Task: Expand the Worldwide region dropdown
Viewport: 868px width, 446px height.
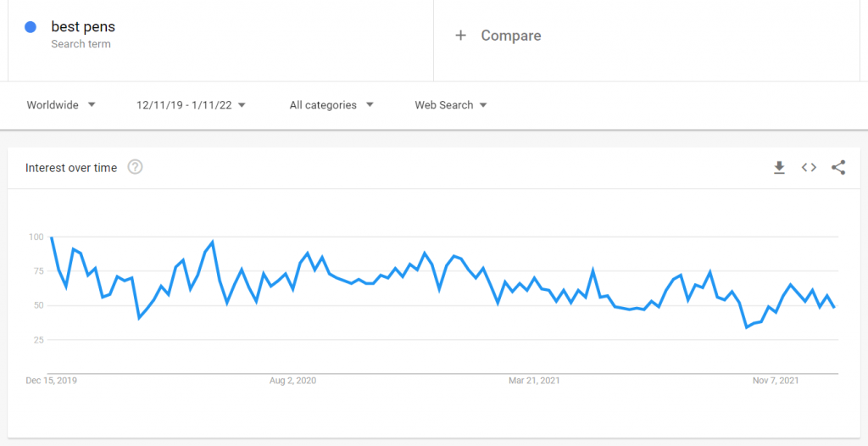Action: [61, 104]
